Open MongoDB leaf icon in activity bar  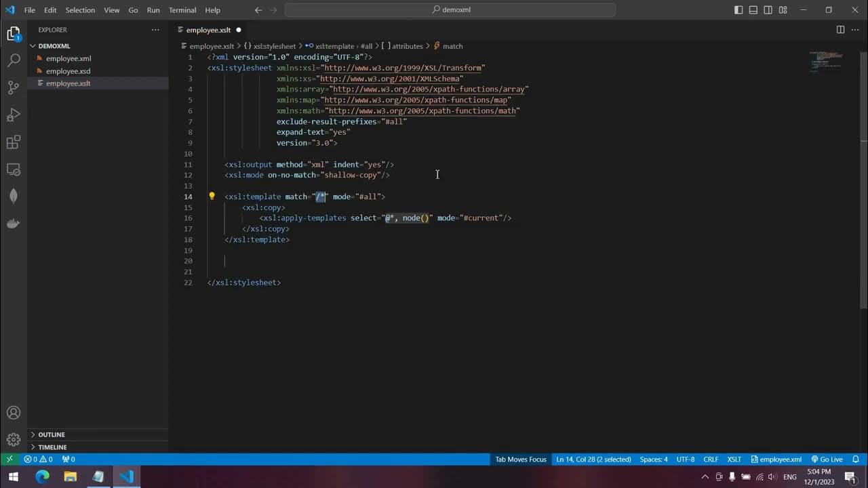tap(14, 196)
